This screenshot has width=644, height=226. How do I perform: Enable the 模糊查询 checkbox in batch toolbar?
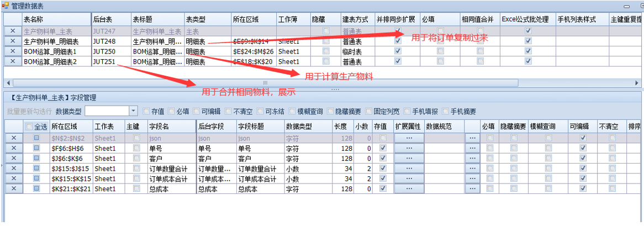click(x=293, y=111)
